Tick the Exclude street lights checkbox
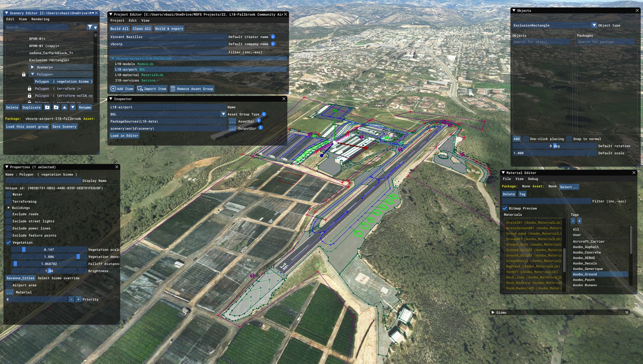The width and height of the screenshot is (643, 364). pyautogui.click(x=8, y=221)
